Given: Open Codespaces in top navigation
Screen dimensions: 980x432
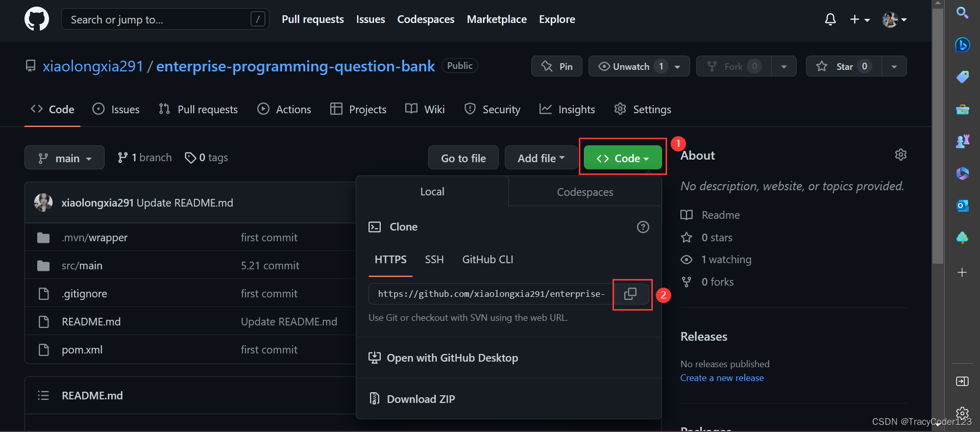Looking at the screenshot, I should point(426,19).
